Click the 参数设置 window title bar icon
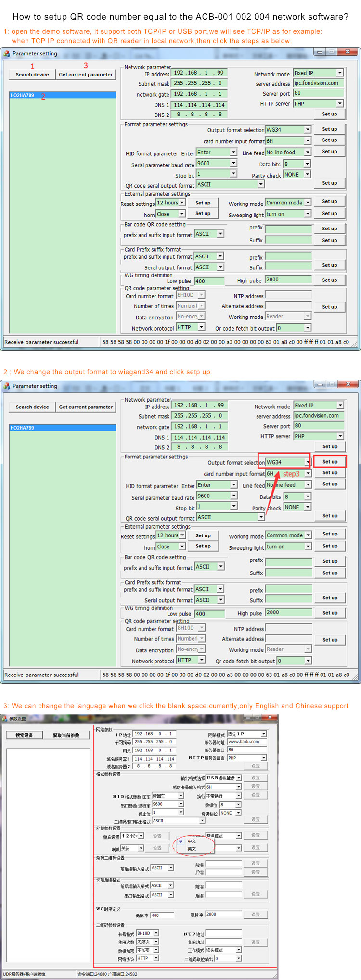361x980 pixels. tap(5, 719)
